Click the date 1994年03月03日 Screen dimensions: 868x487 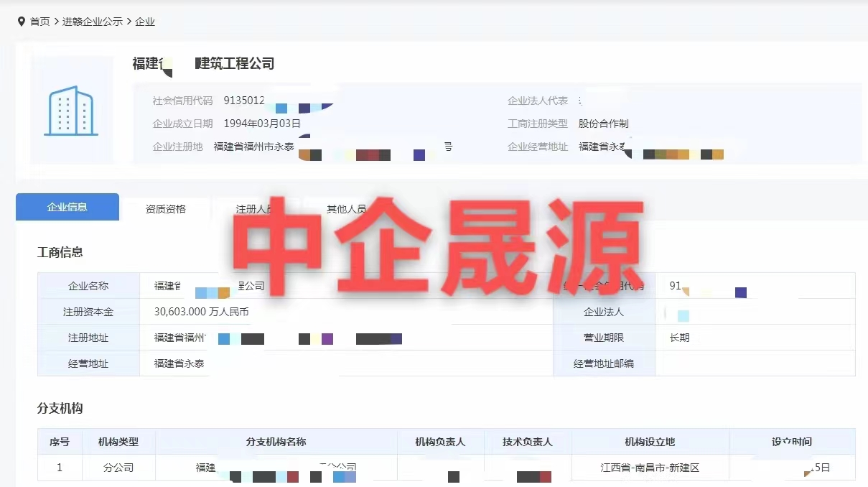(262, 124)
